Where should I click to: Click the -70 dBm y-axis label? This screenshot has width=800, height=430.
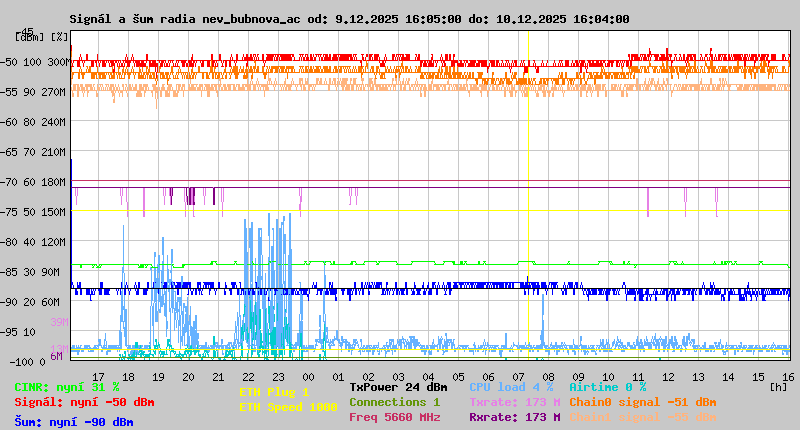click(27, 182)
